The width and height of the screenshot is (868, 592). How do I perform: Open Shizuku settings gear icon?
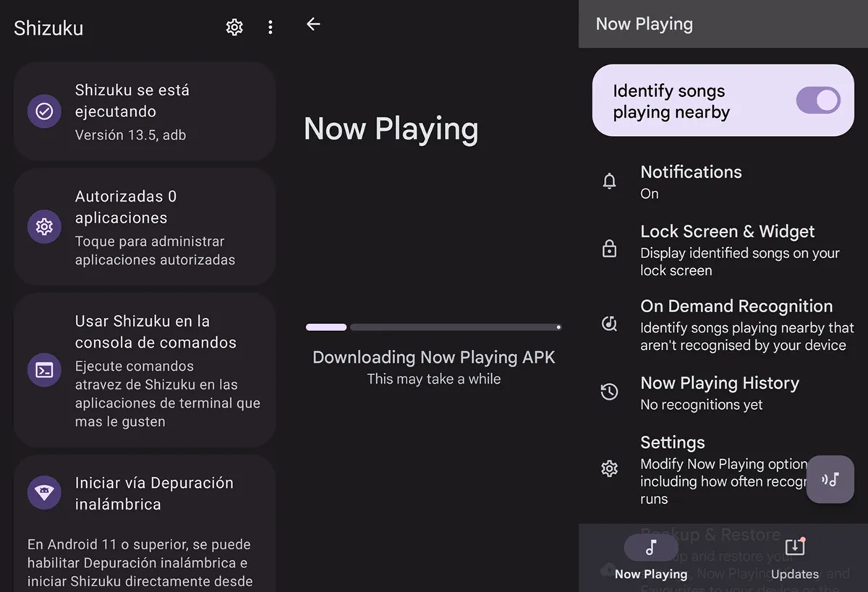(234, 27)
